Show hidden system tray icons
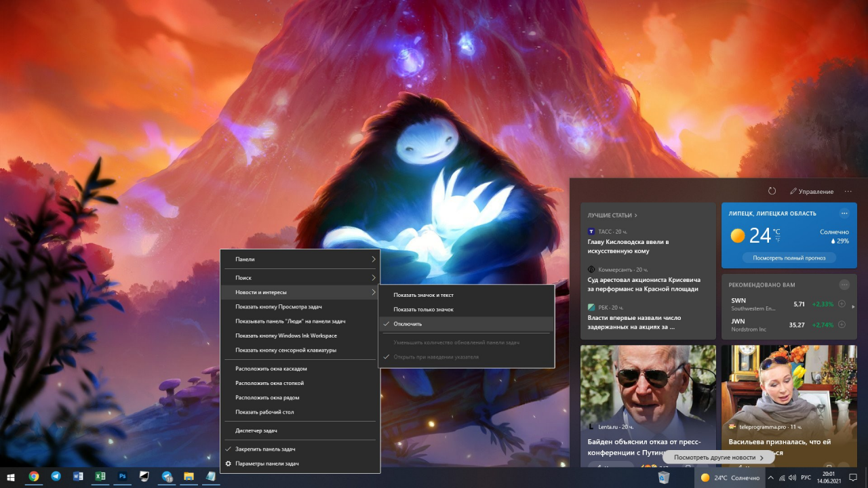Screen dimensions: 868x488 (770, 477)
